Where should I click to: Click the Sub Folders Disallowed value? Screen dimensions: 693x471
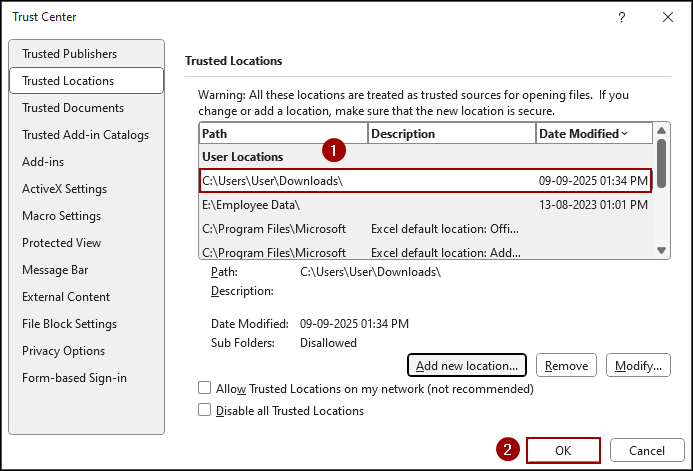328,343
